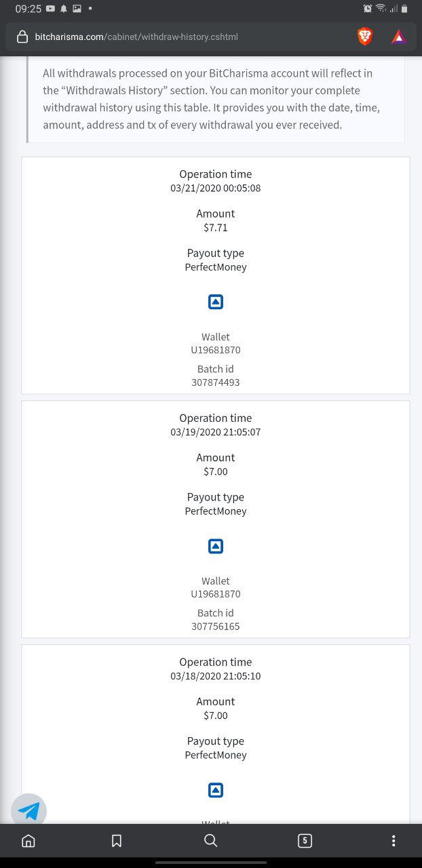Go to browser home page
The image size is (422, 868).
pyautogui.click(x=28, y=841)
